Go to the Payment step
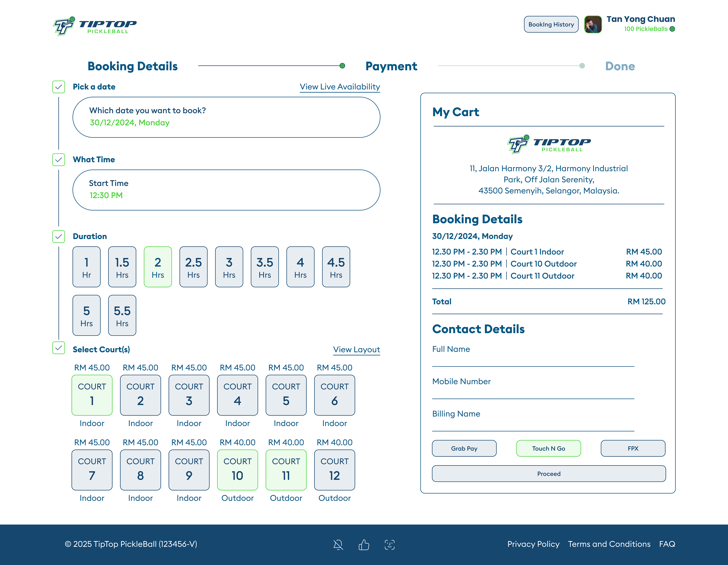 click(391, 66)
